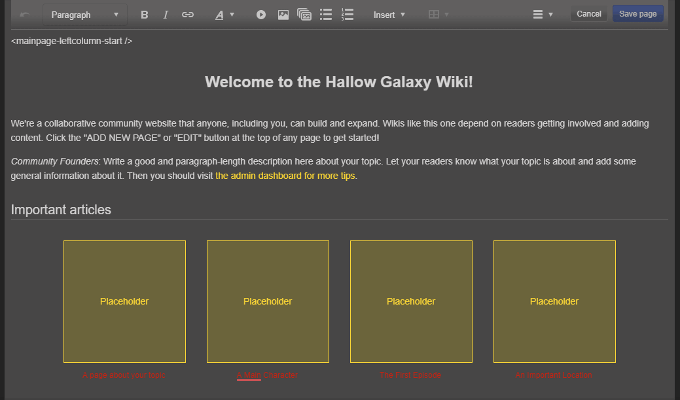
Task: Apply bullet list formatting
Action: (x=326, y=15)
